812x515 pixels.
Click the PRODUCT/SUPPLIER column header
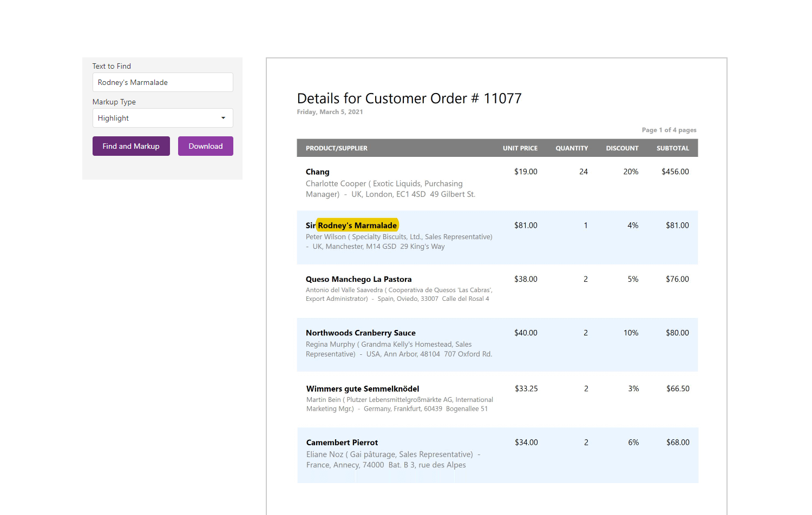336,148
